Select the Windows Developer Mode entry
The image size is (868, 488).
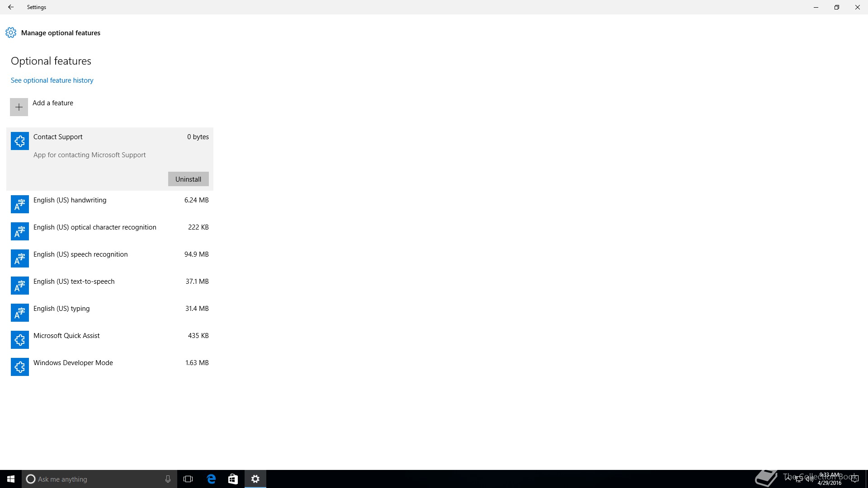pos(110,367)
